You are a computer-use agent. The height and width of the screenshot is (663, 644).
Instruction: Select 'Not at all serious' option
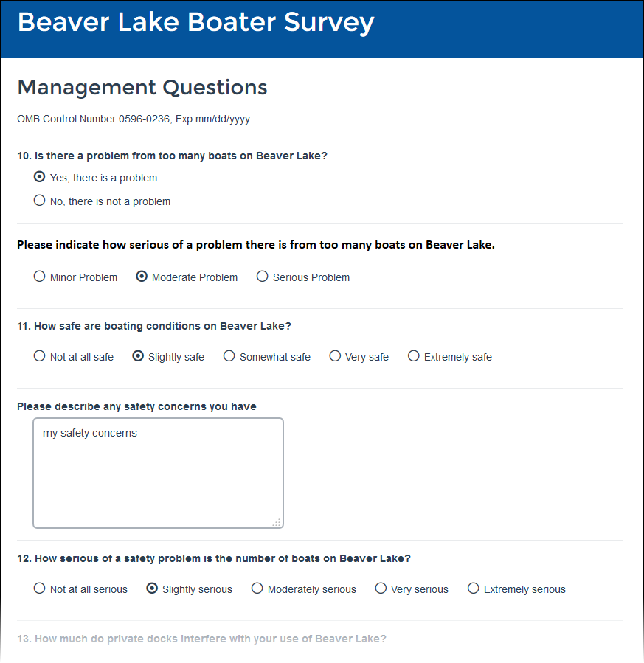click(x=40, y=589)
